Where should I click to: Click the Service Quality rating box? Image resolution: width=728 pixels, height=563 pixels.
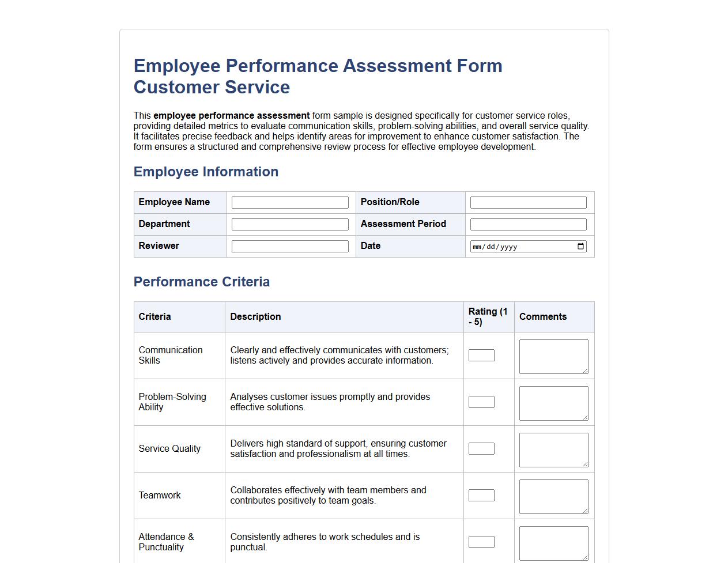(x=481, y=448)
